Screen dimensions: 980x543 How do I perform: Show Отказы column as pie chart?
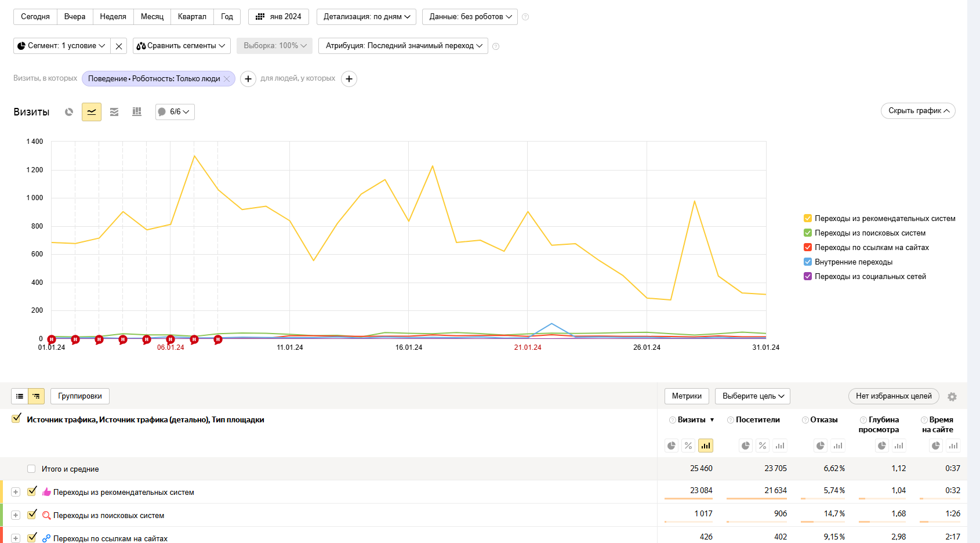821,446
